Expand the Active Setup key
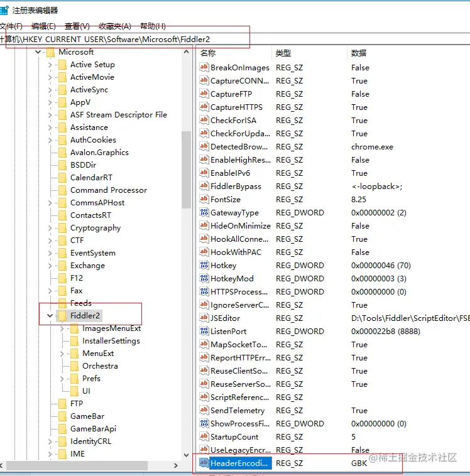The width and height of the screenshot is (470, 476). (x=50, y=65)
